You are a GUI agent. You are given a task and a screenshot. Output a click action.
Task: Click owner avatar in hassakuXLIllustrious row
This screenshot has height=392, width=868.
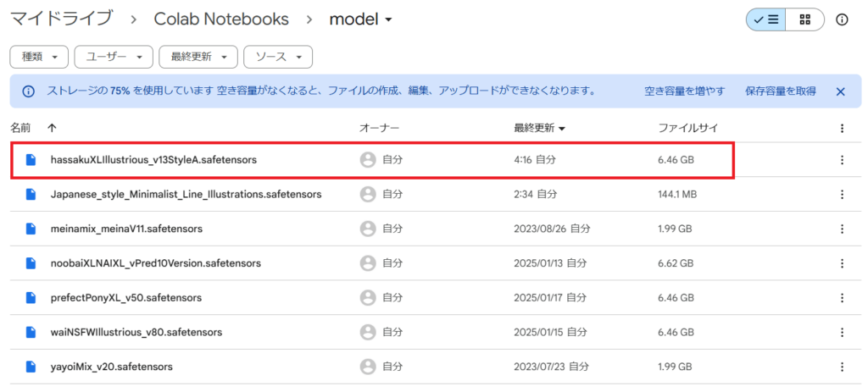pyautogui.click(x=368, y=160)
